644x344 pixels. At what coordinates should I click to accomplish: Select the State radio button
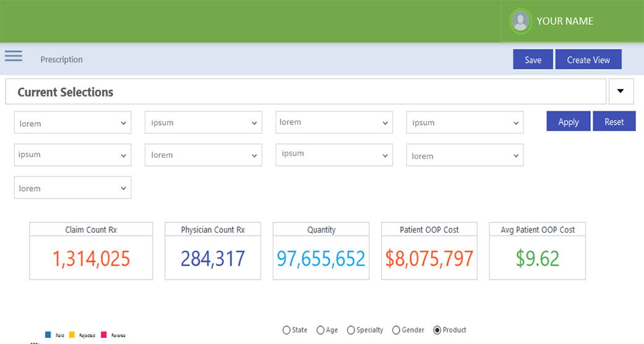286,330
